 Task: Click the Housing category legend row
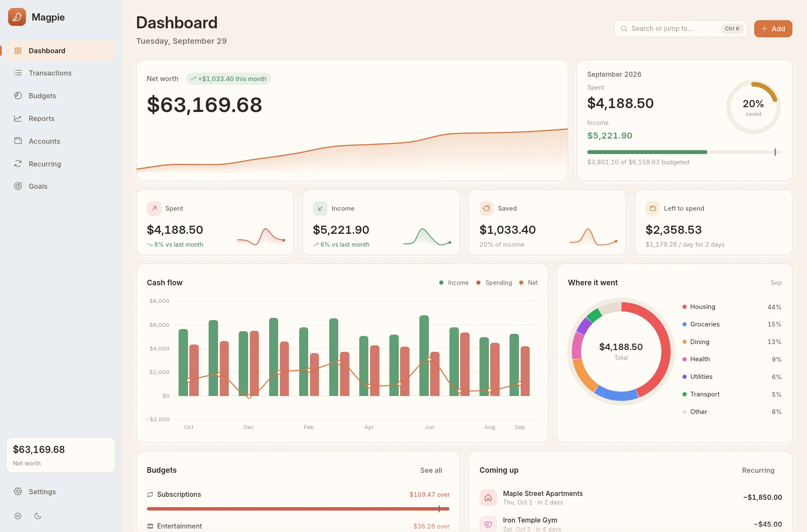pos(732,307)
